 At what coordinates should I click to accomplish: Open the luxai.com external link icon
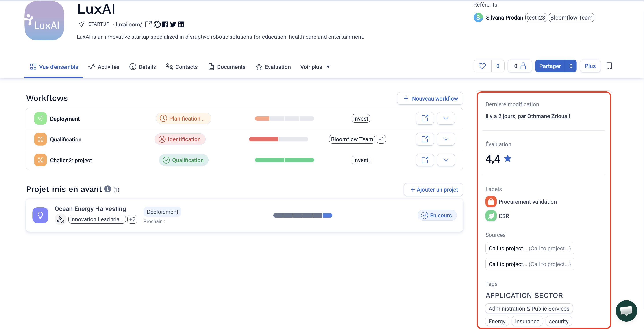148,24
